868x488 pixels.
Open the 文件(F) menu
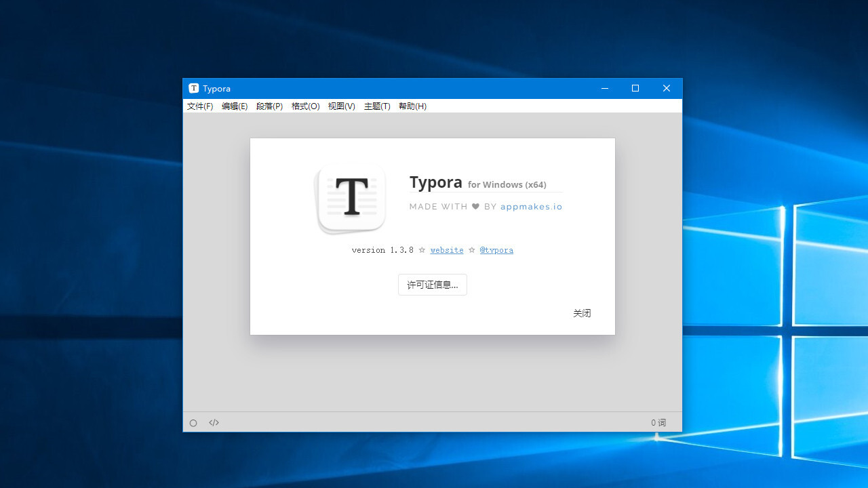pos(199,106)
